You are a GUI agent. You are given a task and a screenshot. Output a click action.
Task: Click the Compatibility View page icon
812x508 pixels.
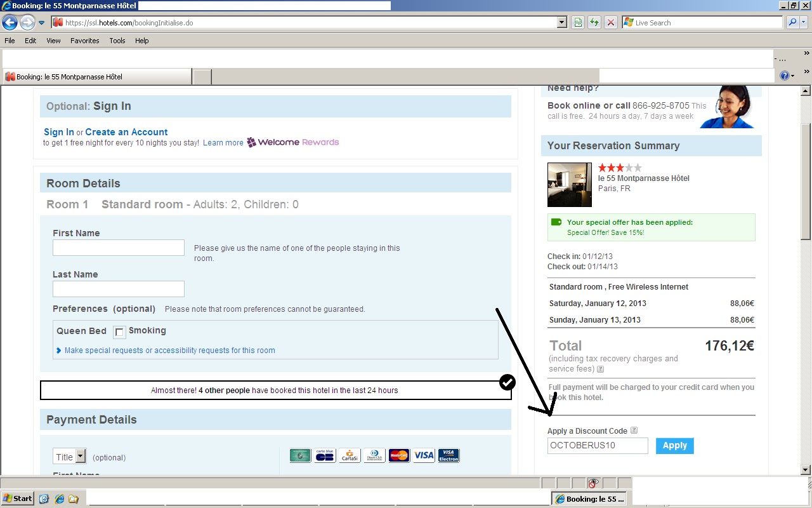point(578,23)
